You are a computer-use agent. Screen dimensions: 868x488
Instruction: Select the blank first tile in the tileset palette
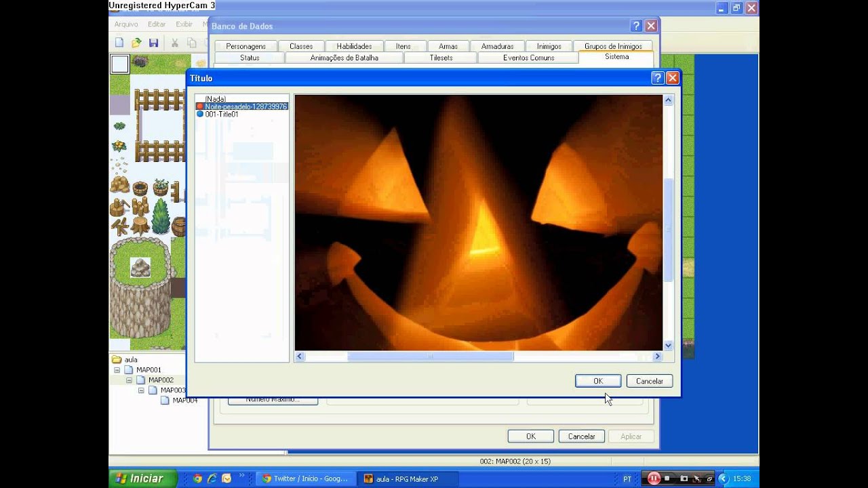point(120,64)
